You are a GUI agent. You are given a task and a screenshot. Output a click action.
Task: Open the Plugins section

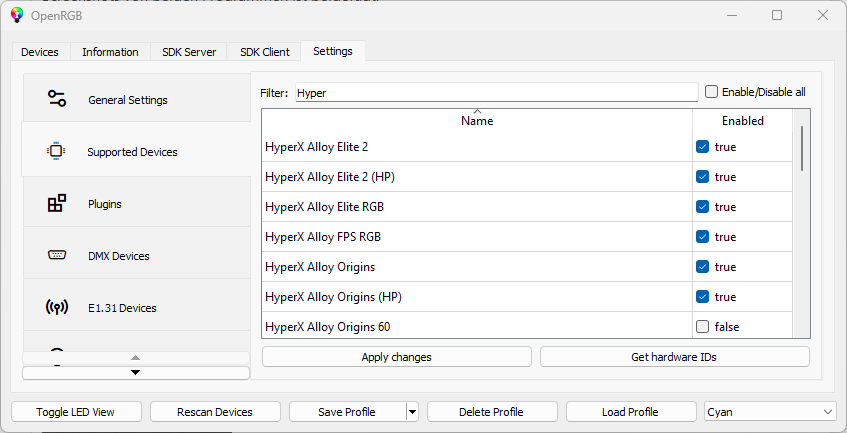tap(137, 202)
